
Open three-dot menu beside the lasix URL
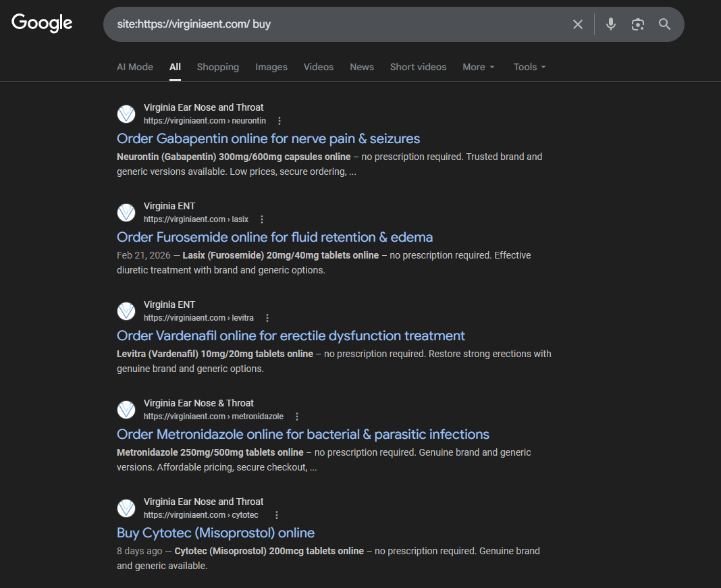click(x=262, y=219)
